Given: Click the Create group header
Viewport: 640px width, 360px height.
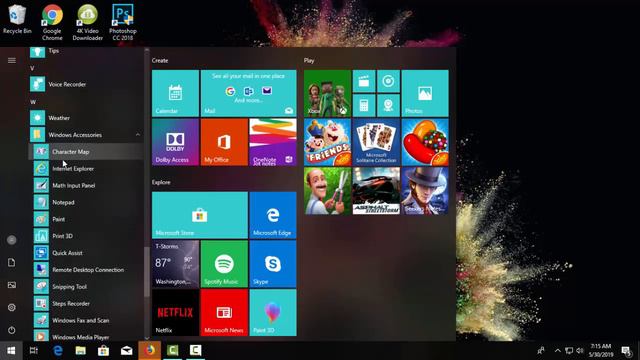Looking at the screenshot, I should click(160, 60).
